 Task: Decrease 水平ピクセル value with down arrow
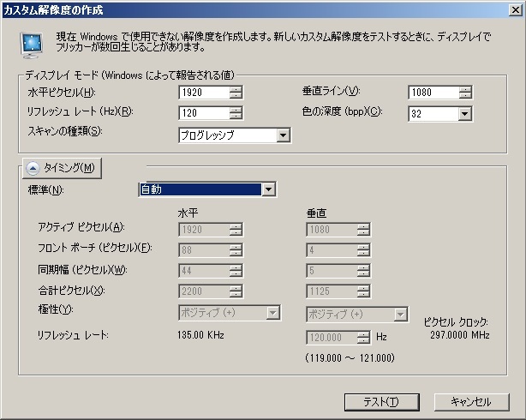coord(236,96)
